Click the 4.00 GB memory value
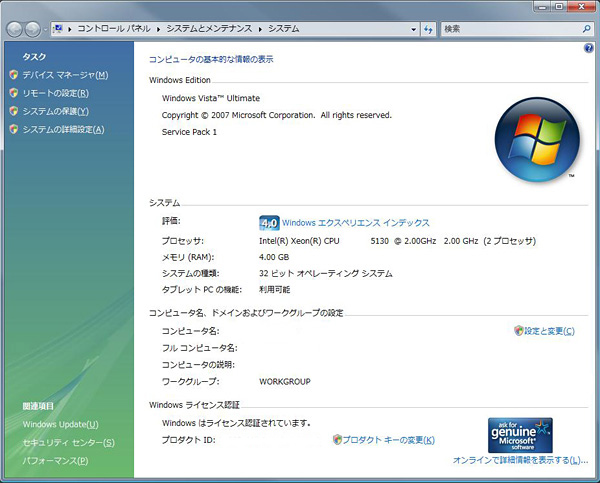 pyautogui.click(x=274, y=257)
